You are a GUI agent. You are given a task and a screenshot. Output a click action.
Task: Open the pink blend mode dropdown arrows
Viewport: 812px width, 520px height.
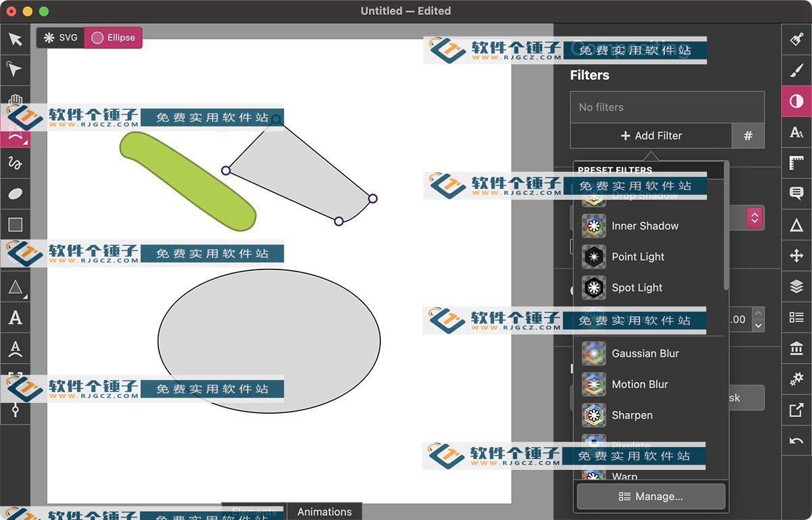coord(754,217)
